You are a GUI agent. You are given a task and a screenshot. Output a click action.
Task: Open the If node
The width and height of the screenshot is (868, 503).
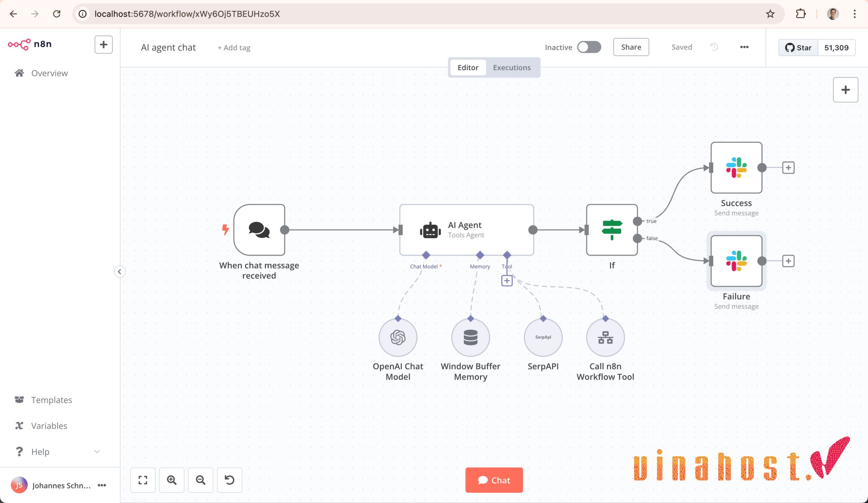(612, 230)
